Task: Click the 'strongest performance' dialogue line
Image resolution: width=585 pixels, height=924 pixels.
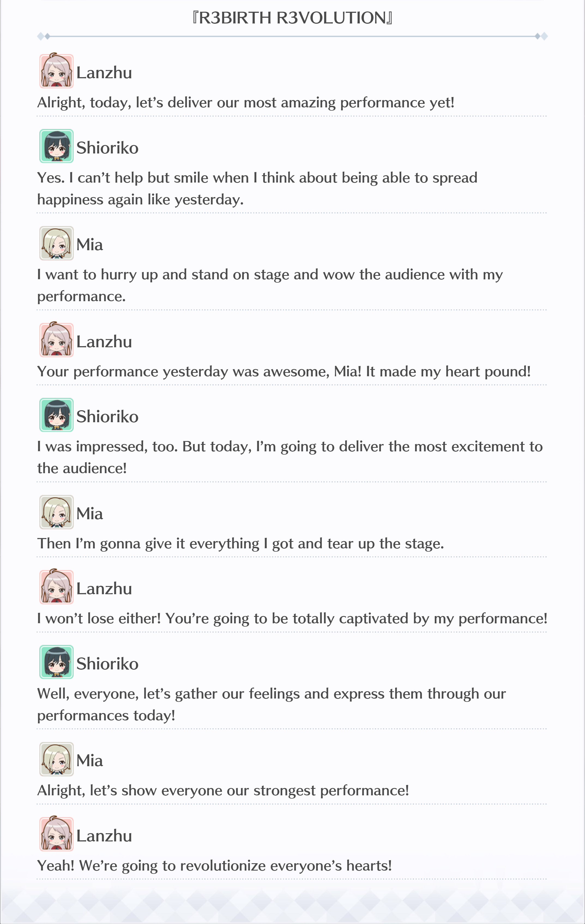Action: tap(223, 791)
